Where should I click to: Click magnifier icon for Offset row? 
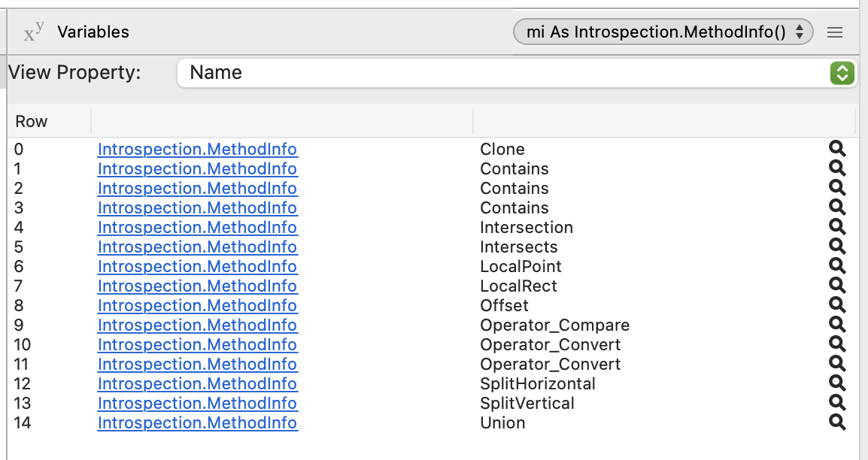point(837,305)
